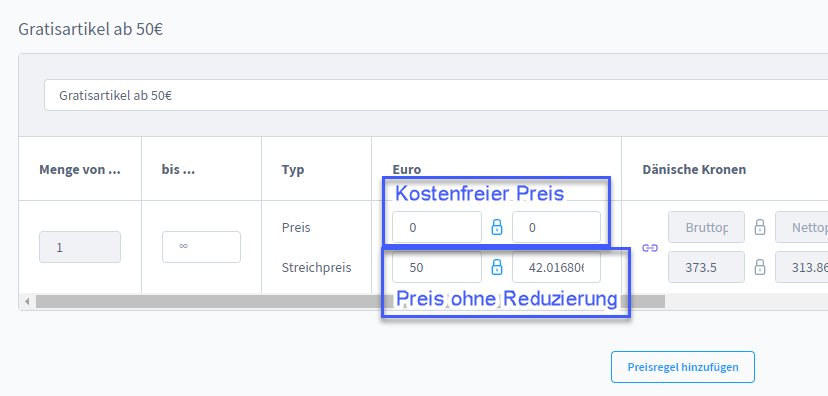Viewport: 828px width, 396px height.
Task: Click the gray lock in Dänische Kronen price row
Action: (759, 228)
